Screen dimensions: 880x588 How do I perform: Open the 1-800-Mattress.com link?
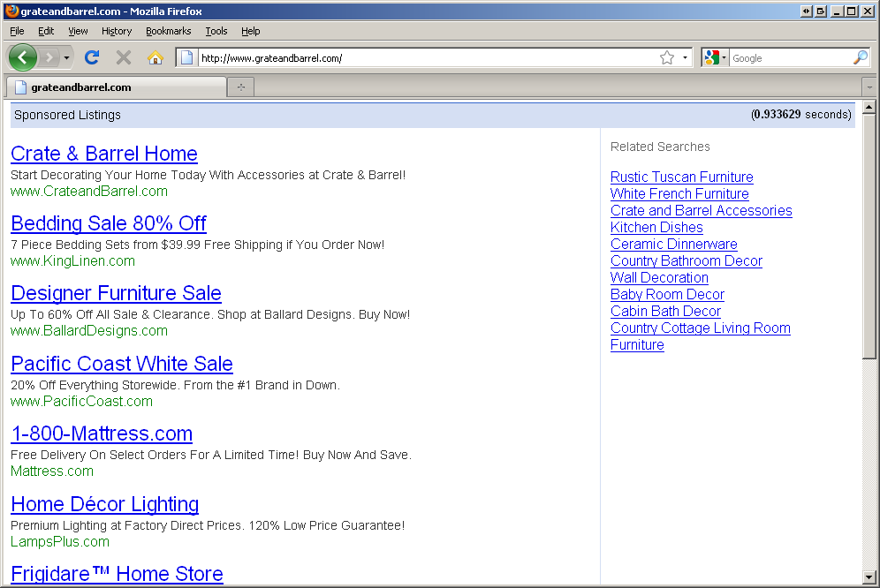(x=102, y=433)
